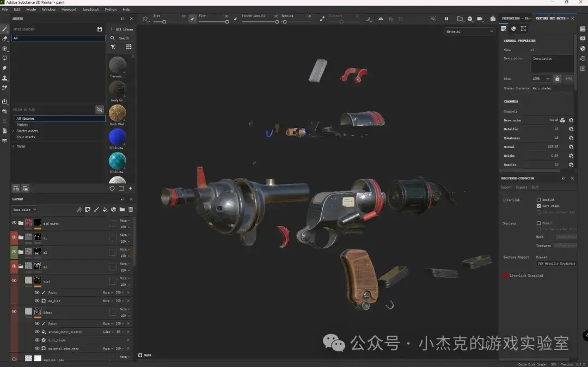Select the Project library filter

(x=22, y=125)
